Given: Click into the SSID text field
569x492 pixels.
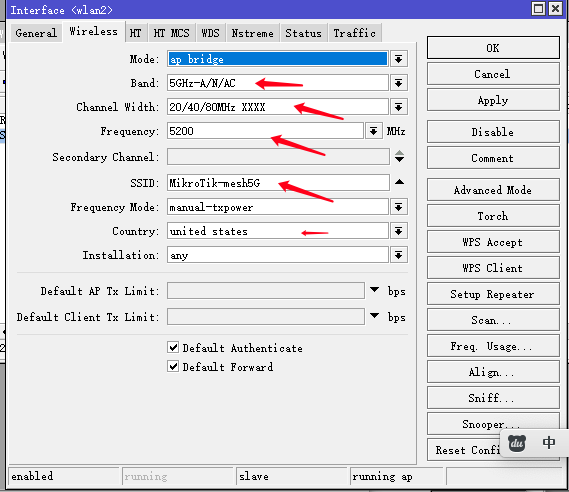Looking at the screenshot, I should [x=278, y=183].
